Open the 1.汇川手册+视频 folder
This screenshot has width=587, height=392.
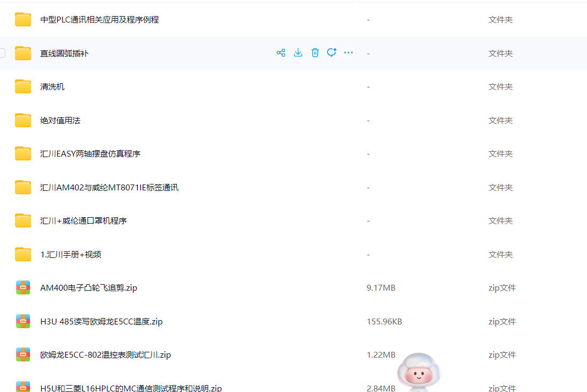71,255
